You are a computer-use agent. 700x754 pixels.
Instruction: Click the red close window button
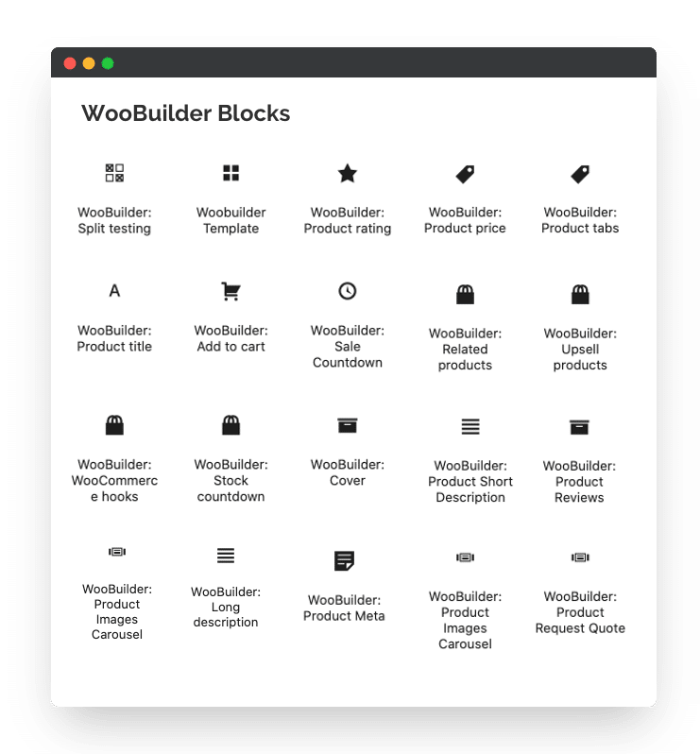[70, 63]
